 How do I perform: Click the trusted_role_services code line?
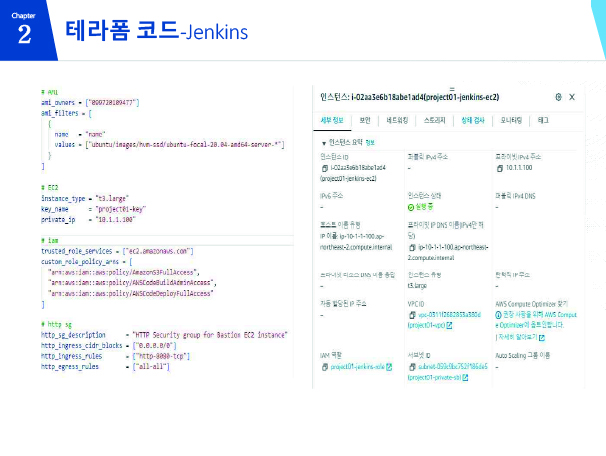[117, 252]
